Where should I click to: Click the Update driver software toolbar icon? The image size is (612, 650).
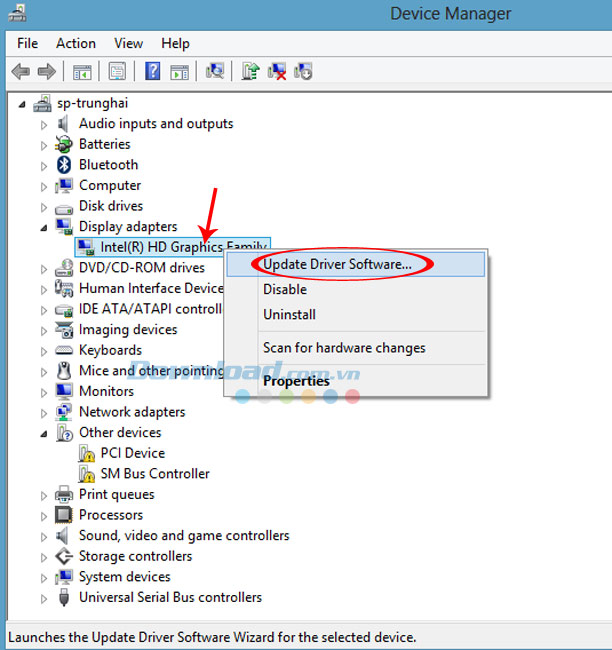tap(250, 71)
